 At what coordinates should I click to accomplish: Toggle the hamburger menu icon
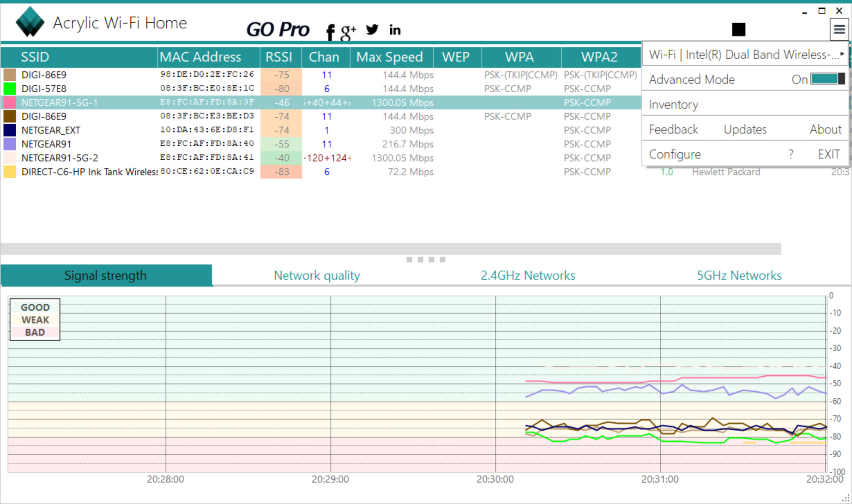839,30
